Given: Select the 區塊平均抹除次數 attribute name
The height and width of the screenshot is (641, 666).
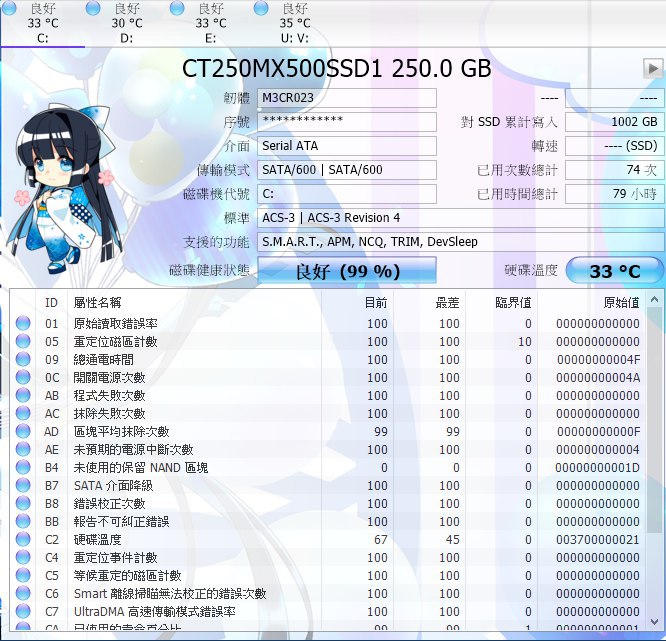Looking at the screenshot, I should pos(121,432).
